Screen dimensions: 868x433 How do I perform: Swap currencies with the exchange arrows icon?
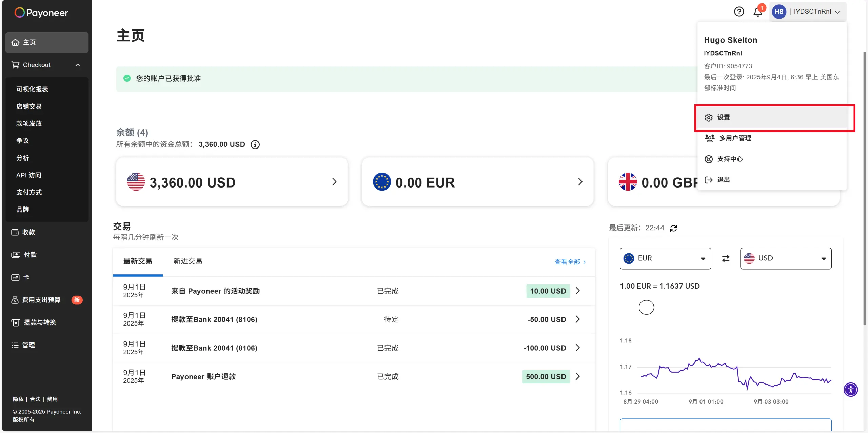[726, 259]
